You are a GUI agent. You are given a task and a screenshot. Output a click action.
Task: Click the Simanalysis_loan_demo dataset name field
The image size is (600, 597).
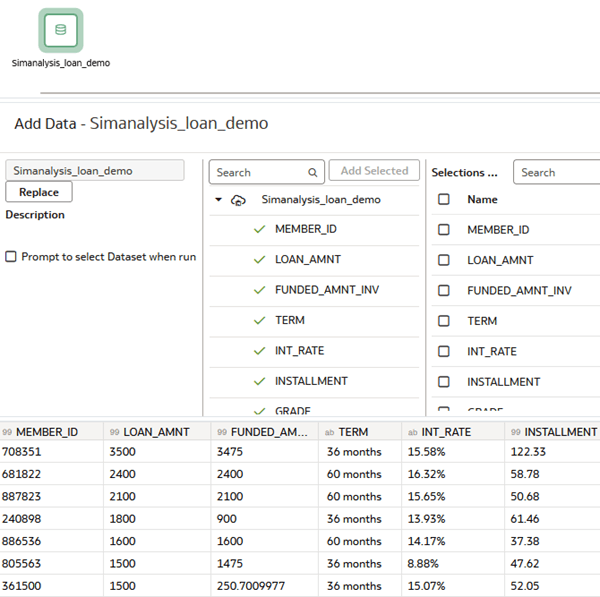[x=95, y=170]
